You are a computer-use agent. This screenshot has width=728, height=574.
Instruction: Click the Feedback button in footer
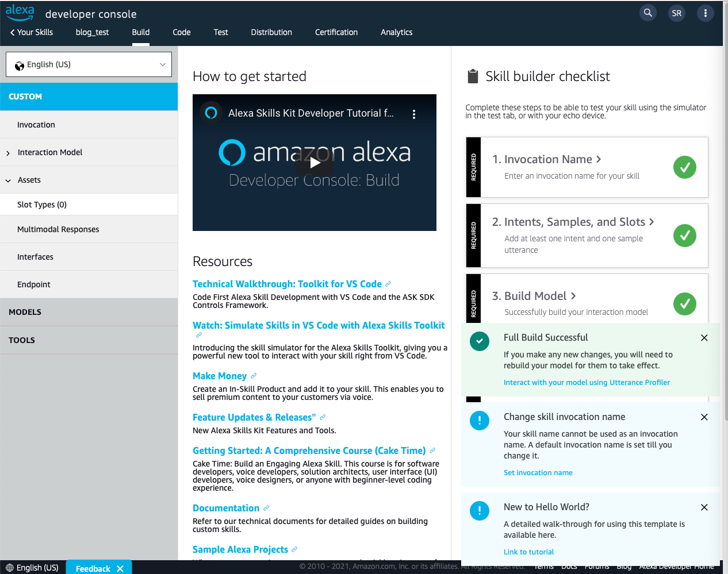93,568
